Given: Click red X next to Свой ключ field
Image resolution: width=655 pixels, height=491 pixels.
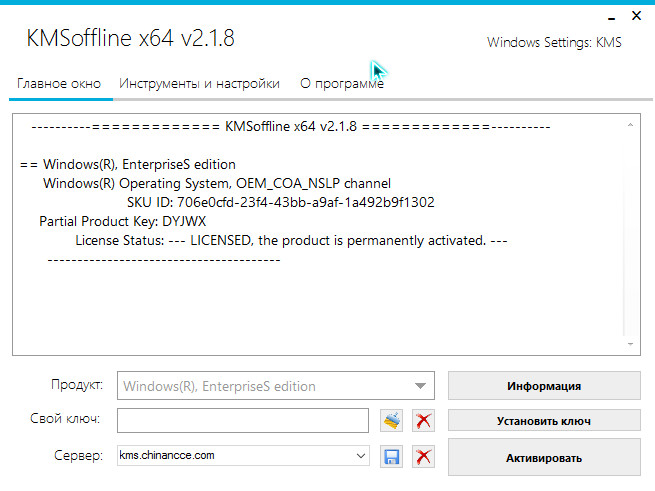Looking at the screenshot, I should coord(423,421).
